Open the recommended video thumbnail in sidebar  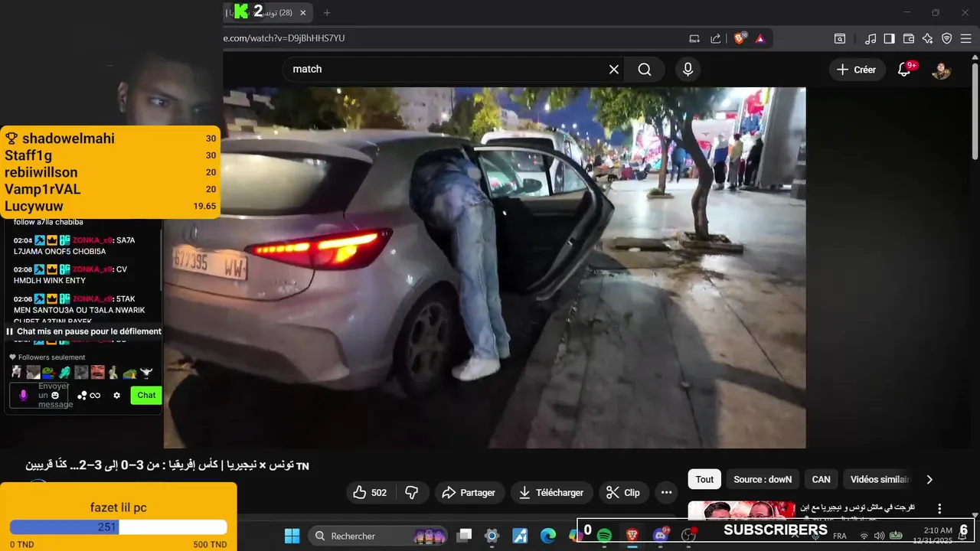pos(740,510)
